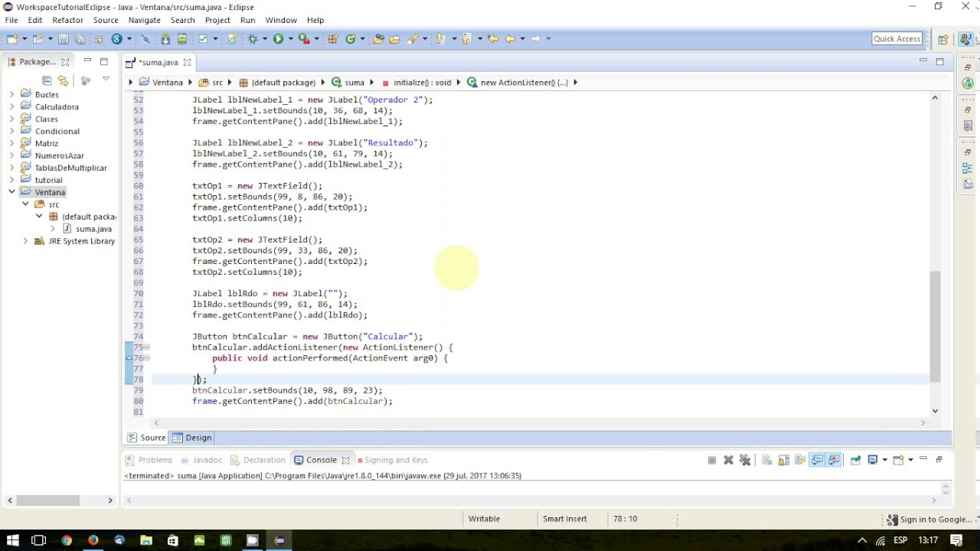Click the initialize() : void breadcrumb
Viewport: 980px width, 551px height.
422,82
